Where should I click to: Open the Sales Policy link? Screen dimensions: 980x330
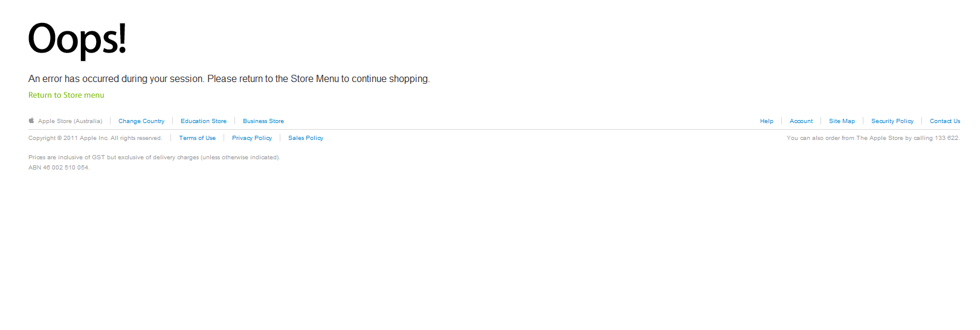306,138
